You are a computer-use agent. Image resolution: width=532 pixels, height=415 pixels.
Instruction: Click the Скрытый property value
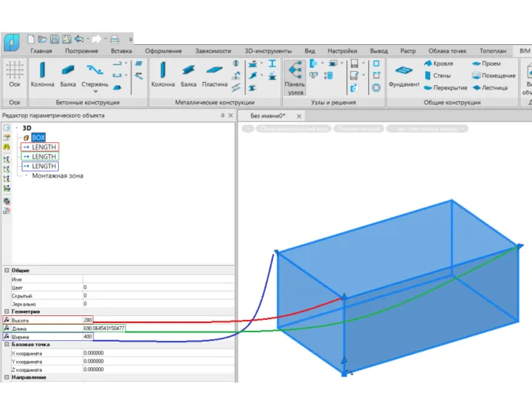(x=159, y=296)
